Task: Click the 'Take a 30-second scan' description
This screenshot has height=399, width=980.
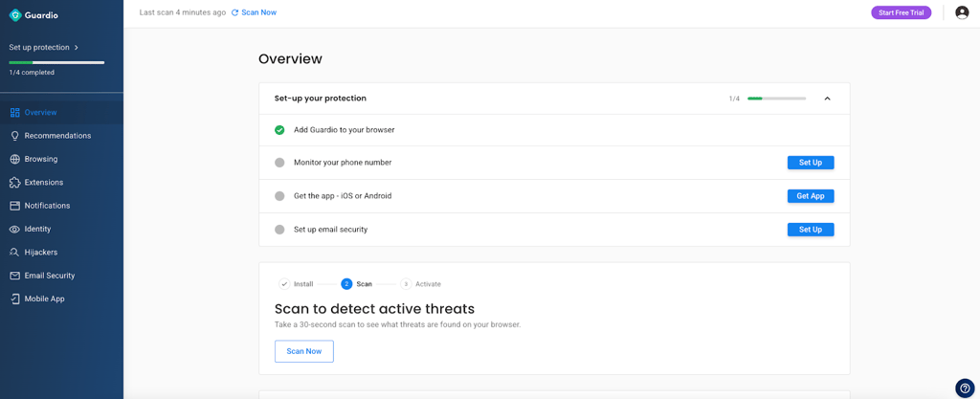Action: coord(397,325)
